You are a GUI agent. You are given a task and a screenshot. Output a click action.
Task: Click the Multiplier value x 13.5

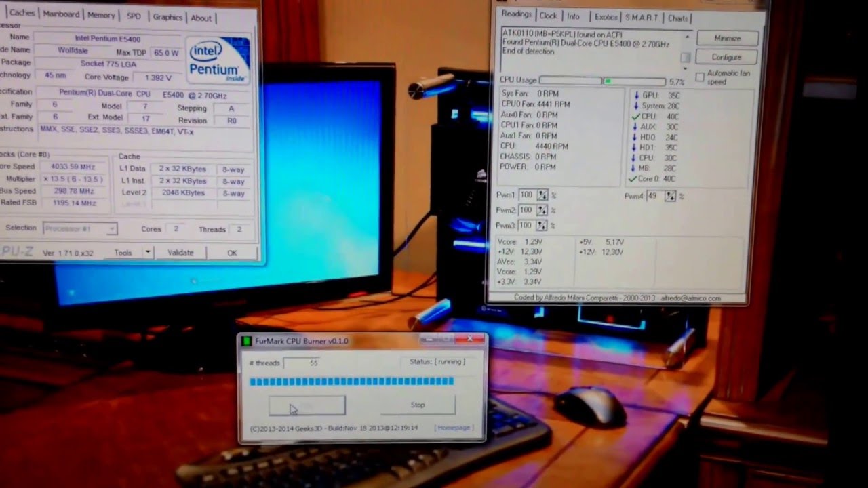tap(73, 178)
